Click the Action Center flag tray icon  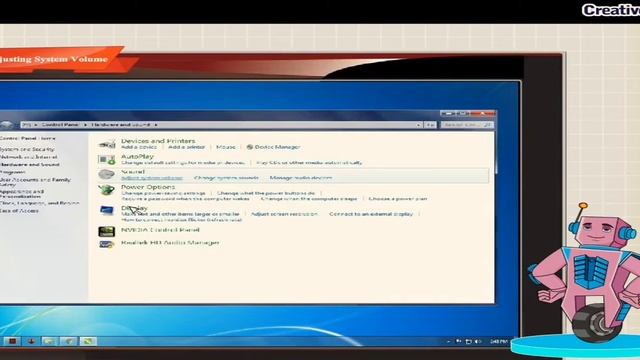click(x=459, y=341)
